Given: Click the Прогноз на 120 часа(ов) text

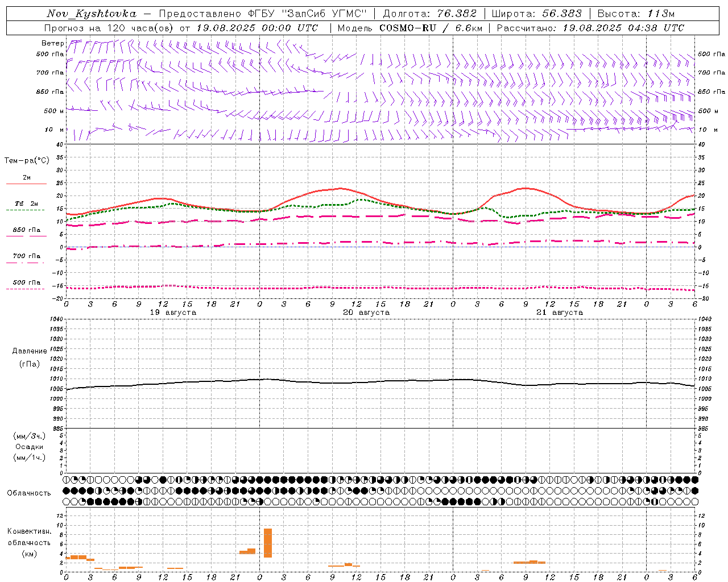Looking at the screenshot, I should pyautogui.click(x=110, y=28).
